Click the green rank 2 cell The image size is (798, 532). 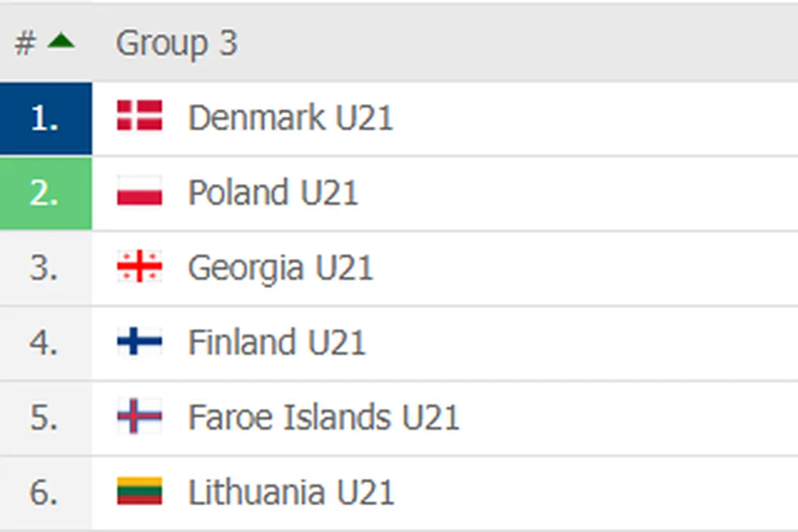pyautogui.click(x=46, y=193)
